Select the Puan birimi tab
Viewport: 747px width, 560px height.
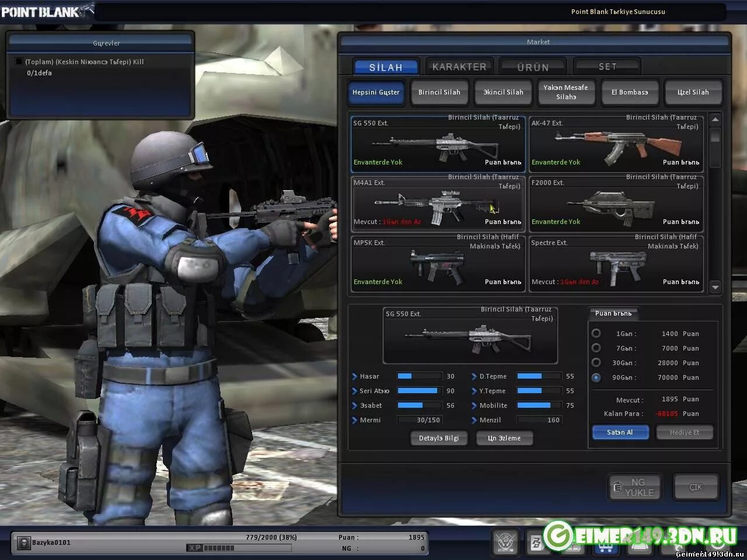pos(613,313)
